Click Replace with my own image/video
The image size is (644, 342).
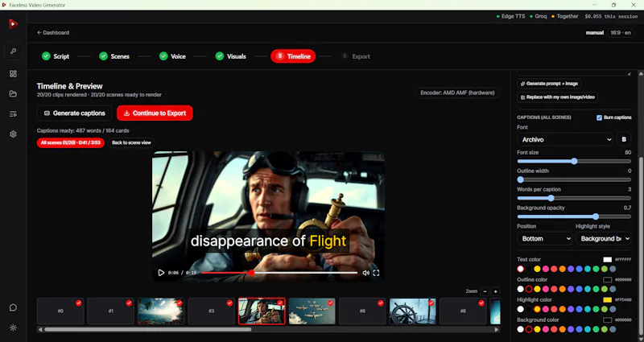[557, 97]
